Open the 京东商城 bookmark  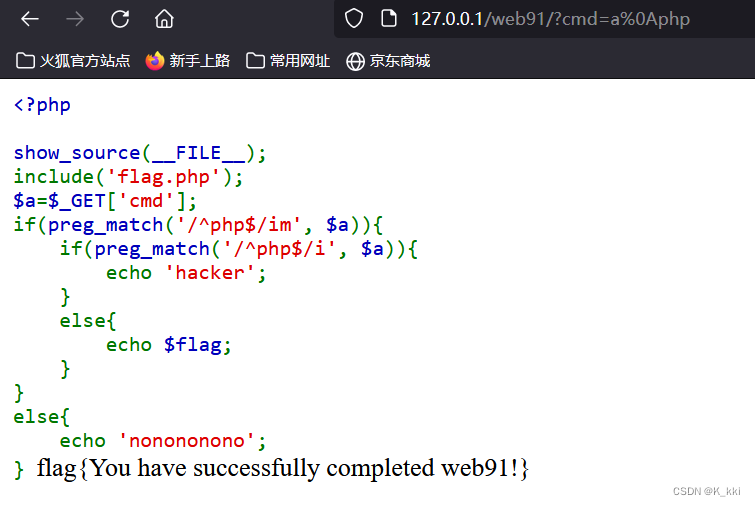388,61
